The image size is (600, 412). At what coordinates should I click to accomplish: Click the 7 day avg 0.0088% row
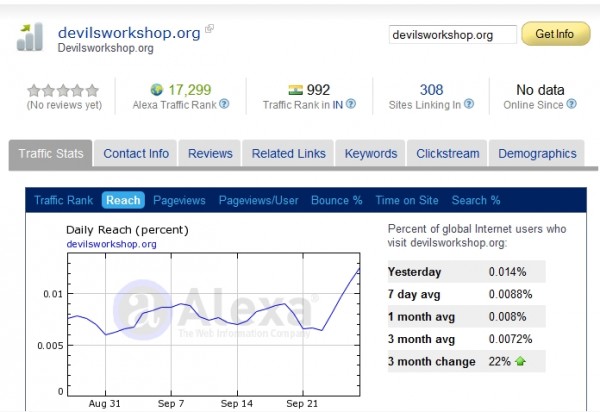click(x=466, y=294)
